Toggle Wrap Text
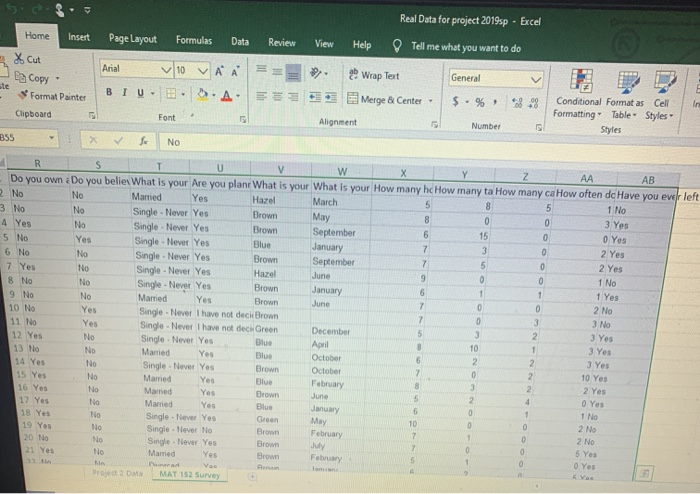This screenshot has height=494, width=700. point(374,75)
